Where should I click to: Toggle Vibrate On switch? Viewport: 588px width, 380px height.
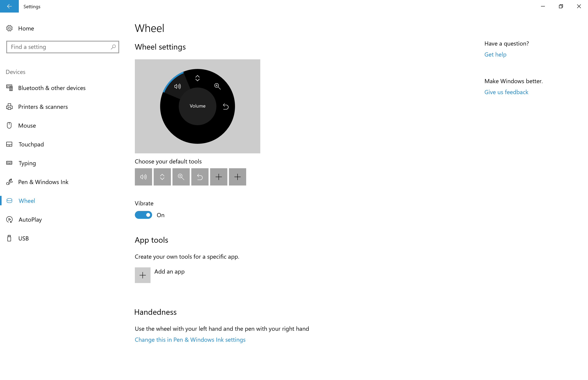144,215
